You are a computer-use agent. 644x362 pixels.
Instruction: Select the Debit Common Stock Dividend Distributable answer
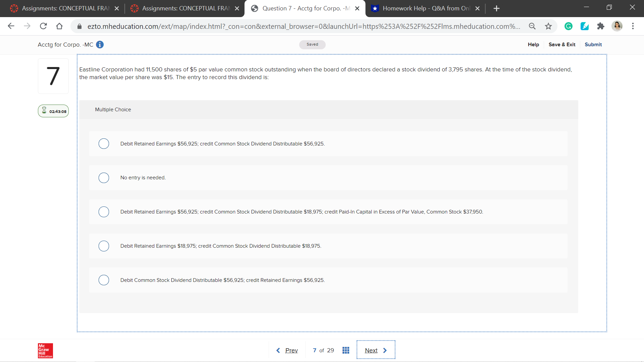[104, 280]
